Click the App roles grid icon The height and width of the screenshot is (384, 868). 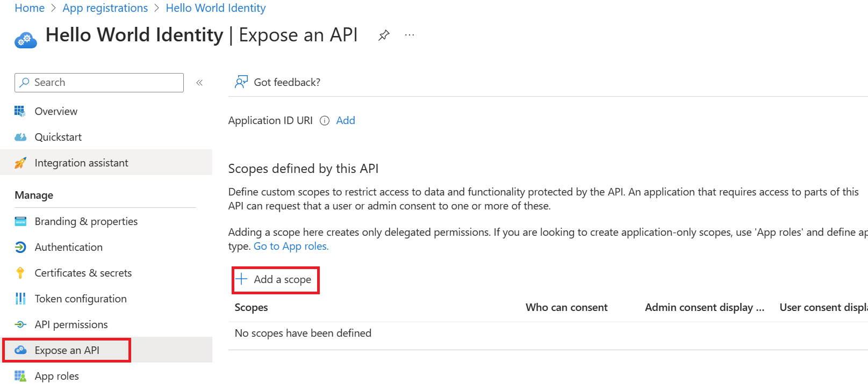click(x=20, y=376)
